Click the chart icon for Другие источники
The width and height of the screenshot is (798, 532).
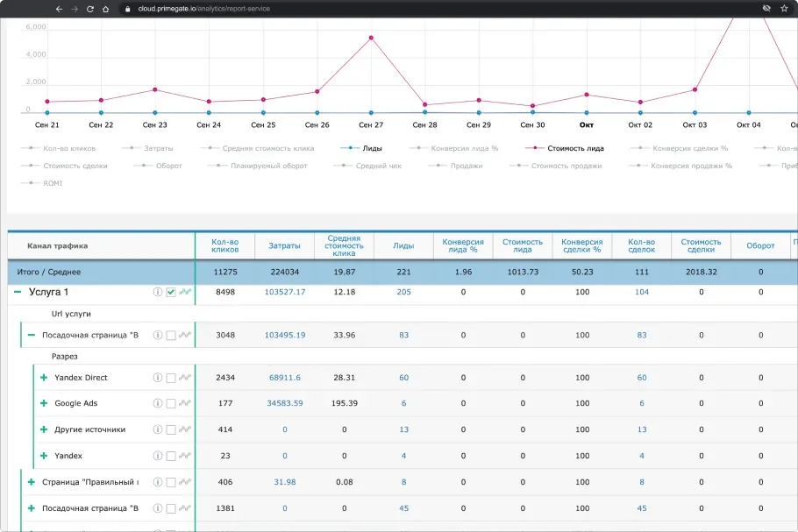pos(184,430)
